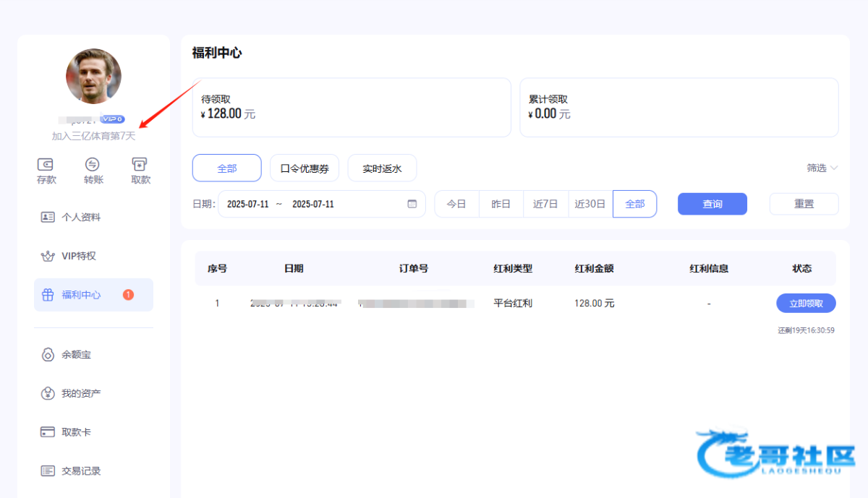Click the deposit (存款) wallet icon

click(46, 165)
